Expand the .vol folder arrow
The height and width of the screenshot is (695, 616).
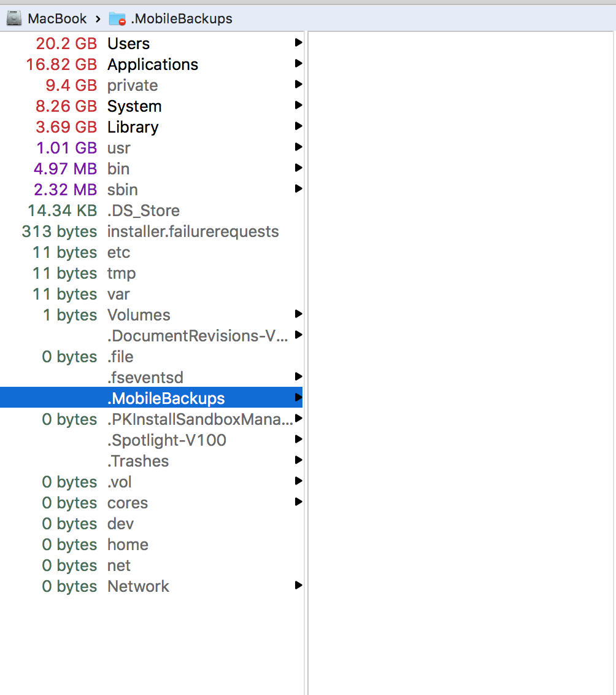click(x=298, y=481)
